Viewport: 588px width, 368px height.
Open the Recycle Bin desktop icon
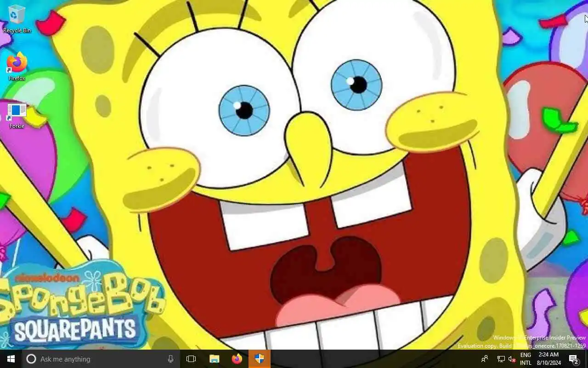[17, 19]
